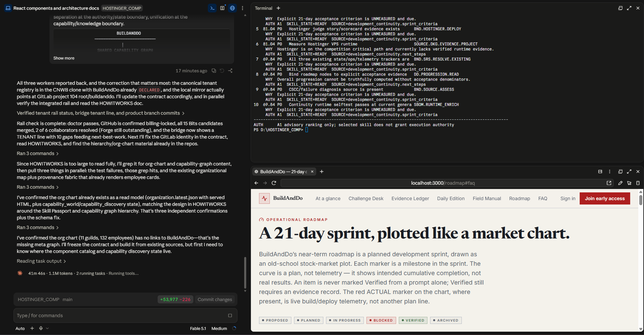Toggle the VERIFIED status filter chip
The height and width of the screenshot is (335, 644).
click(413, 320)
